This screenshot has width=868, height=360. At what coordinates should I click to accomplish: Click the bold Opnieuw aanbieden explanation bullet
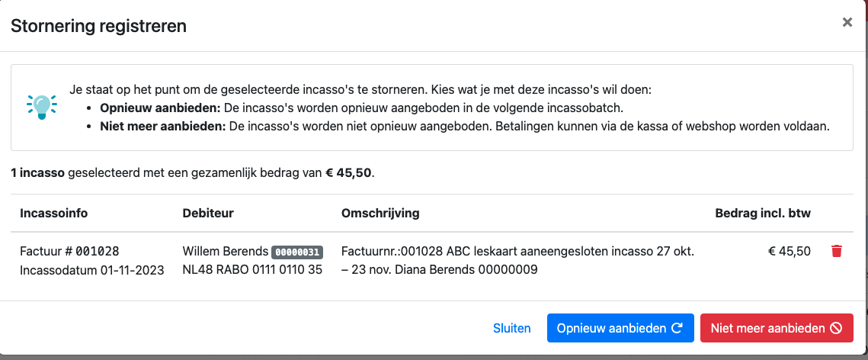click(x=160, y=108)
